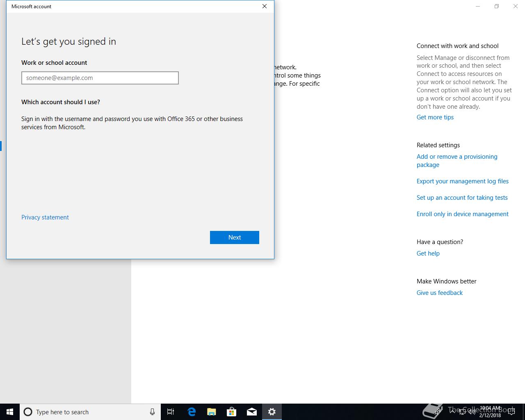This screenshot has width=525, height=420.
Task: Open the network status tray icon
Action: point(462,412)
